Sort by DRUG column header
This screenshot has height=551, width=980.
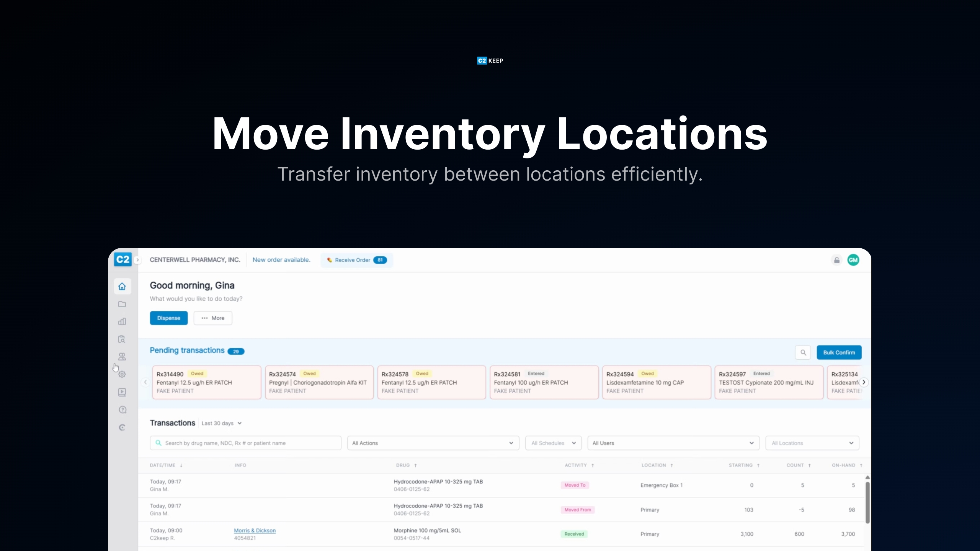coord(407,465)
